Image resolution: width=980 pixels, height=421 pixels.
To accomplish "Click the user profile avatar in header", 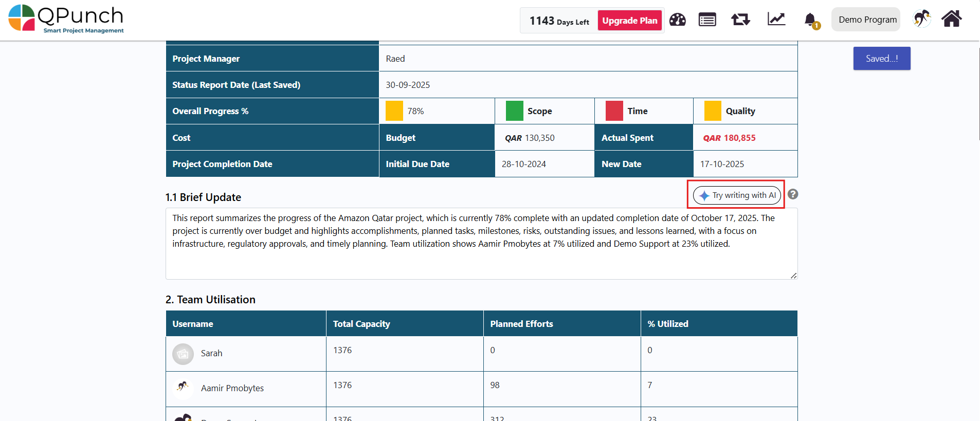I will tap(921, 19).
